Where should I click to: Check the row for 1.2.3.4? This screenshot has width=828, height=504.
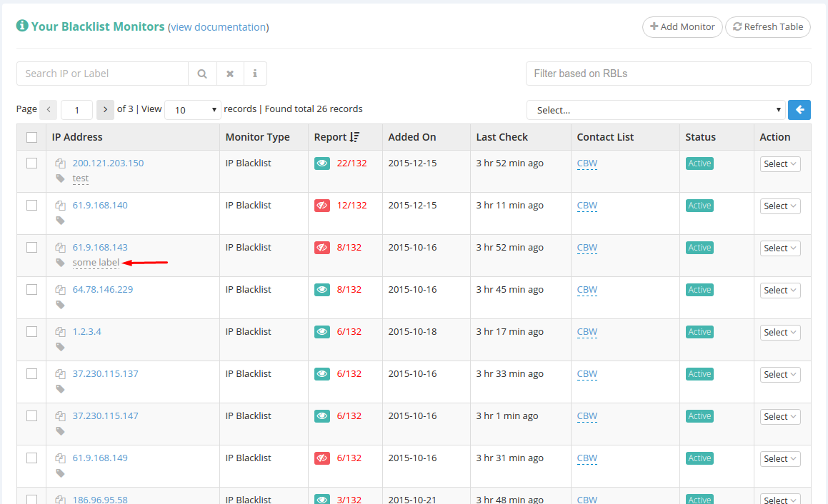(x=31, y=331)
